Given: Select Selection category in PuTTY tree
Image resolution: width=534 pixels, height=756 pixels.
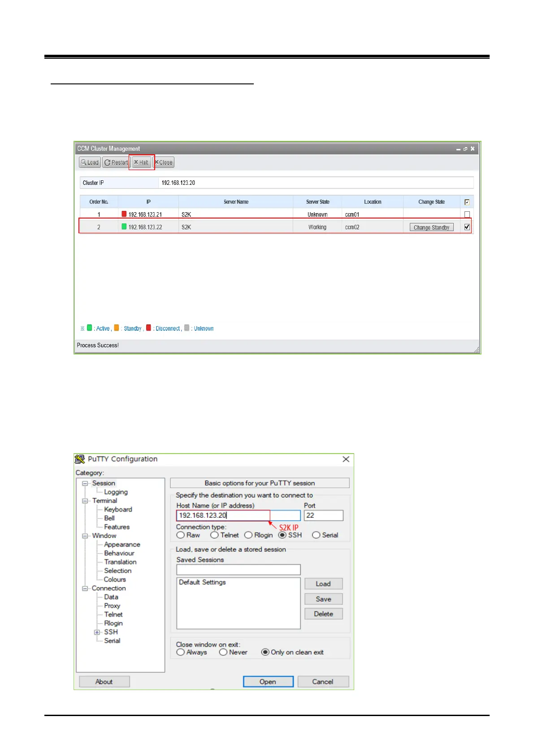Looking at the screenshot, I should click(x=117, y=571).
